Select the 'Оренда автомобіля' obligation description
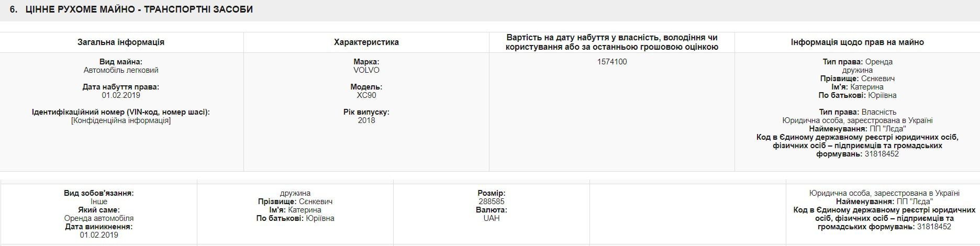 [x=99, y=218]
